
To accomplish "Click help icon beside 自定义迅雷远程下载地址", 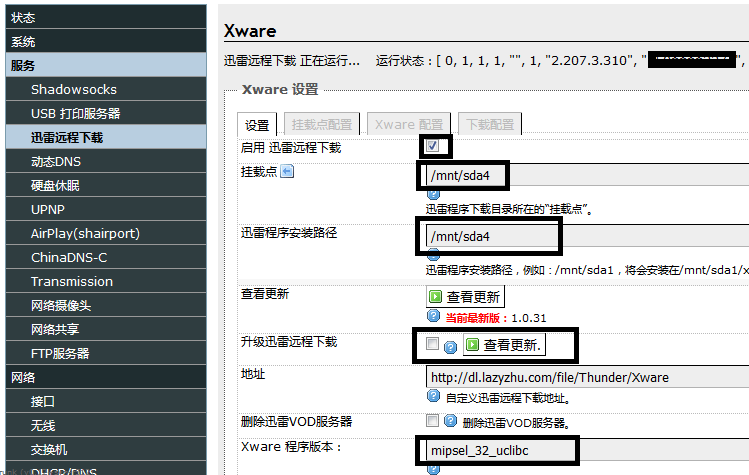I will [x=433, y=396].
